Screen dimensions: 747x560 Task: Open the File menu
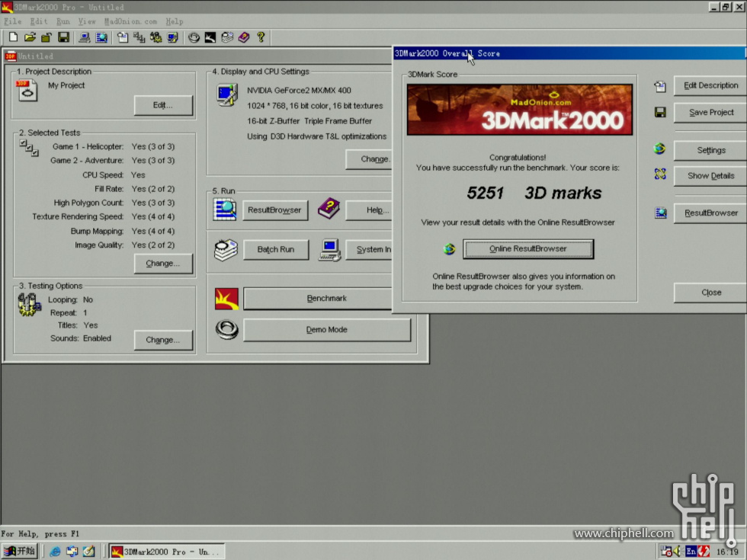(x=12, y=21)
